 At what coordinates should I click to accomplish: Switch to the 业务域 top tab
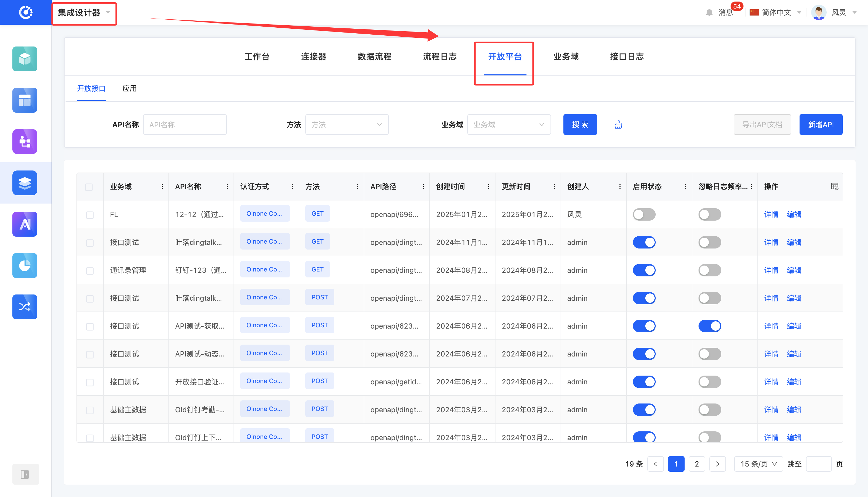(x=565, y=57)
